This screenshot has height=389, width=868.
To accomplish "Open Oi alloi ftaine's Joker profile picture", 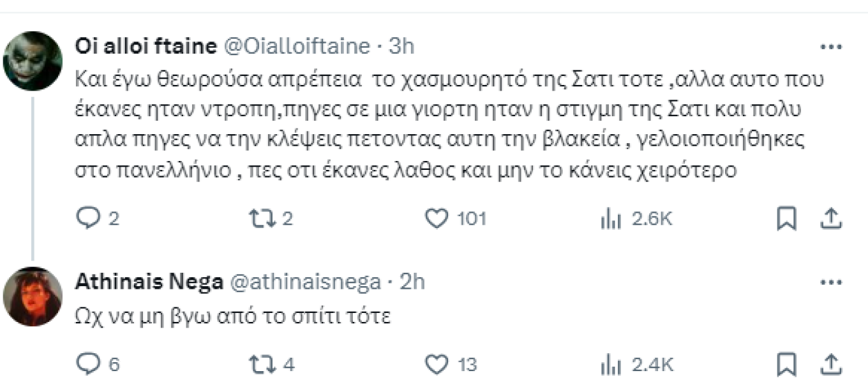I will tap(33, 61).
